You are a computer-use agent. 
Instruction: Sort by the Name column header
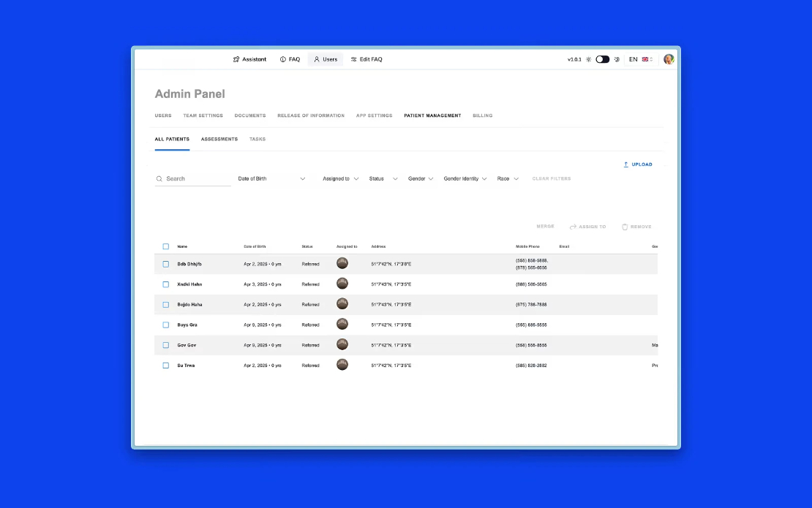coord(182,247)
